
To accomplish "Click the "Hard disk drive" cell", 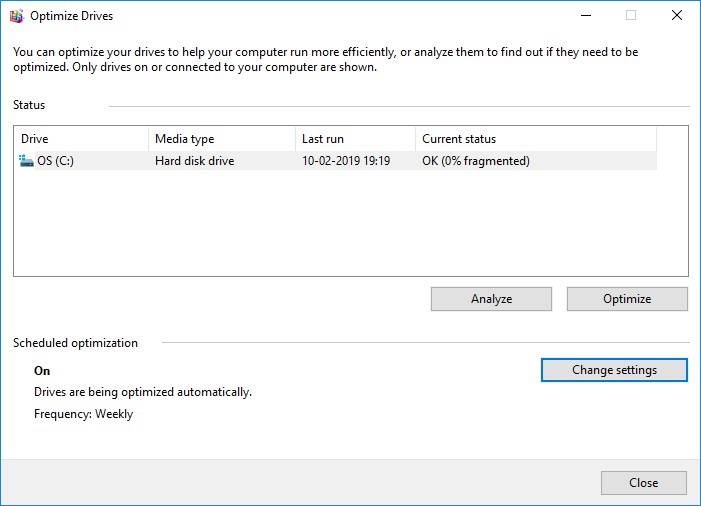I will tap(194, 161).
